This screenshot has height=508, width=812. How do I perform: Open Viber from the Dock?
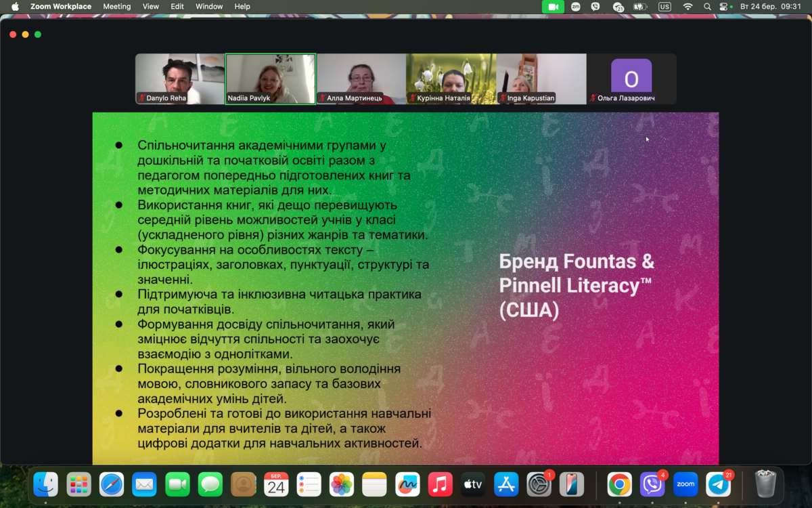click(652, 484)
